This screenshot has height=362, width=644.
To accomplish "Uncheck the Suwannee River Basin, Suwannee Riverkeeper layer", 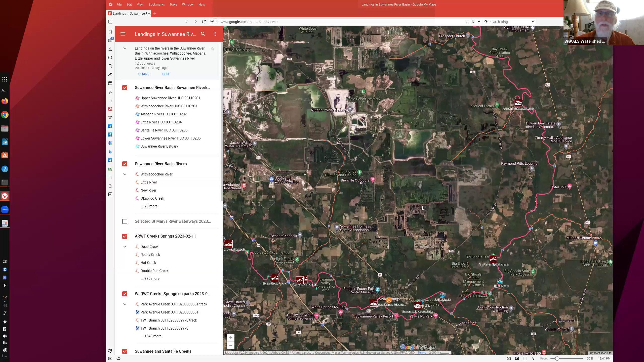I will pos(125,88).
